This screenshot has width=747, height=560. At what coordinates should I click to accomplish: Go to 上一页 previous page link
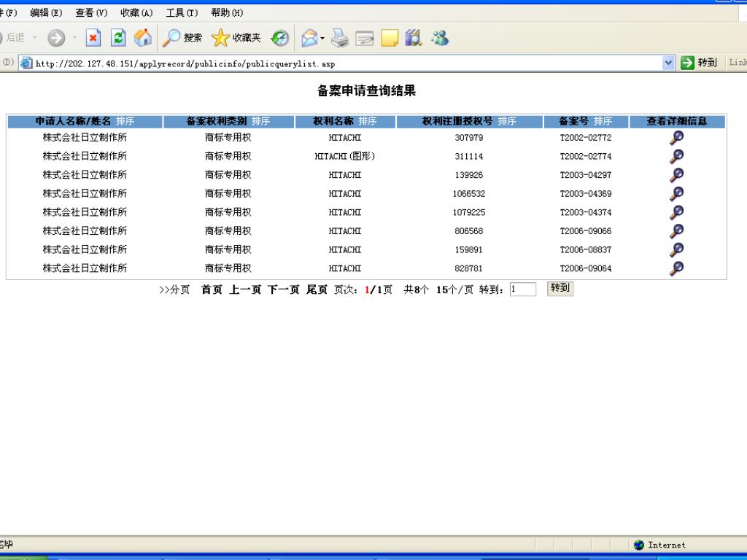pyautogui.click(x=245, y=289)
